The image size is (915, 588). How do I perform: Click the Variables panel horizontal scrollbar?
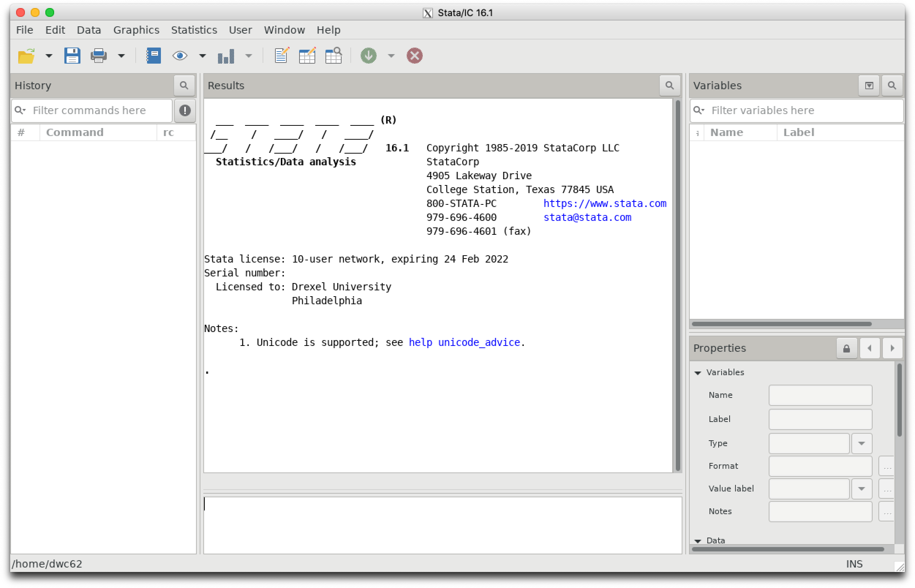(x=782, y=324)
